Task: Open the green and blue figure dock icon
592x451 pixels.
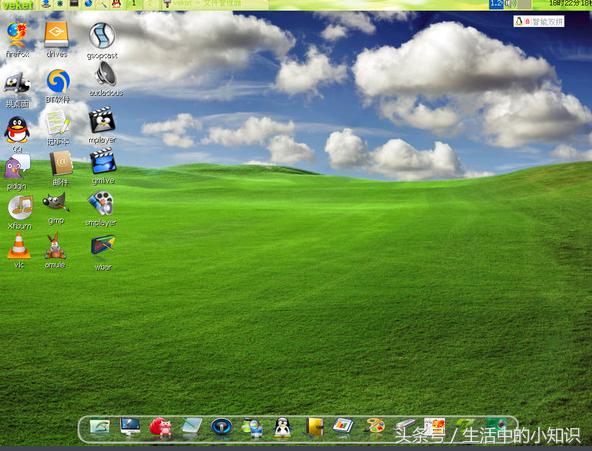Action: 252,428
